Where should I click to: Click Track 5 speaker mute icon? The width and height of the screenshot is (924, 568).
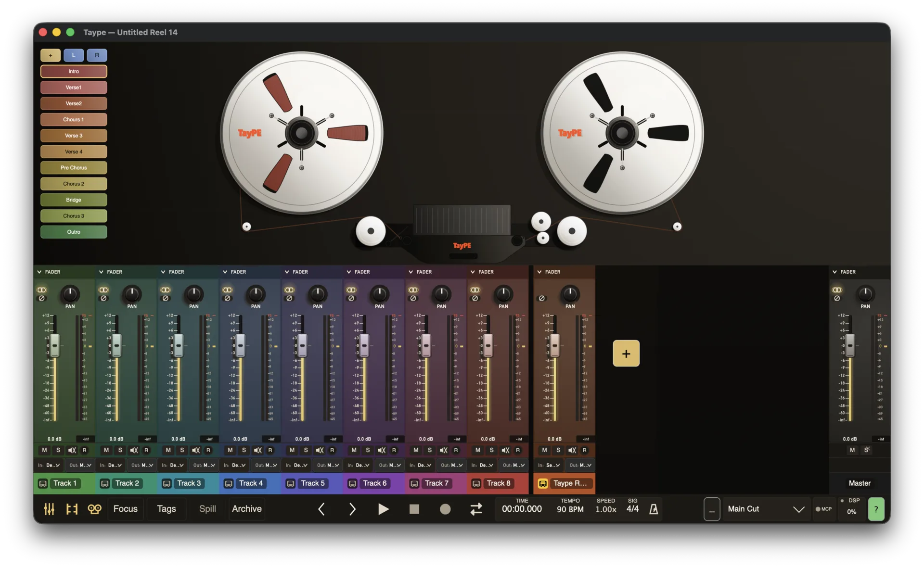320,450
